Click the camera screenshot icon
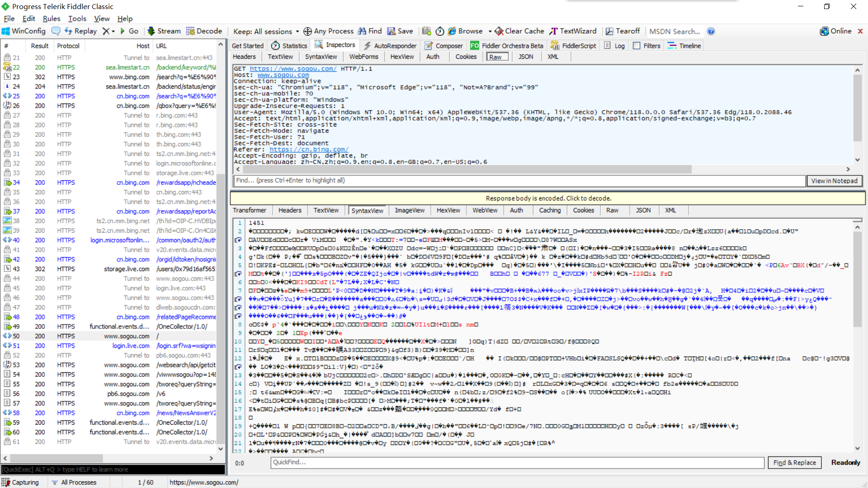This screenshot has width=868, height=488. 426,31
